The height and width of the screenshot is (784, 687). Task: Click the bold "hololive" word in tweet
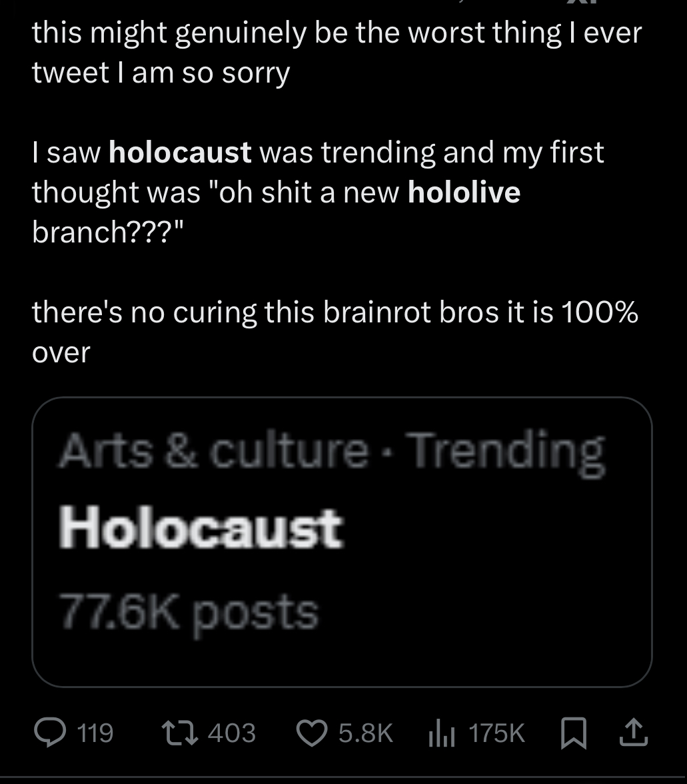(464, 193)
